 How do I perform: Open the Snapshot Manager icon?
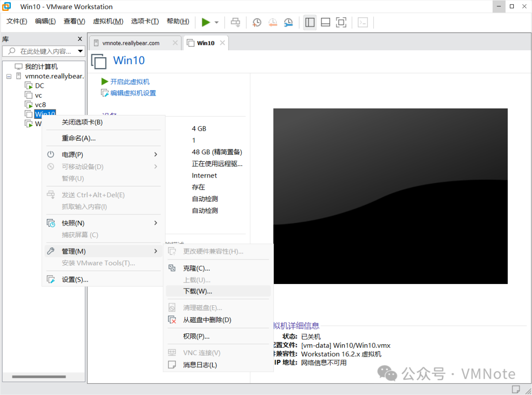coord(288,22)
